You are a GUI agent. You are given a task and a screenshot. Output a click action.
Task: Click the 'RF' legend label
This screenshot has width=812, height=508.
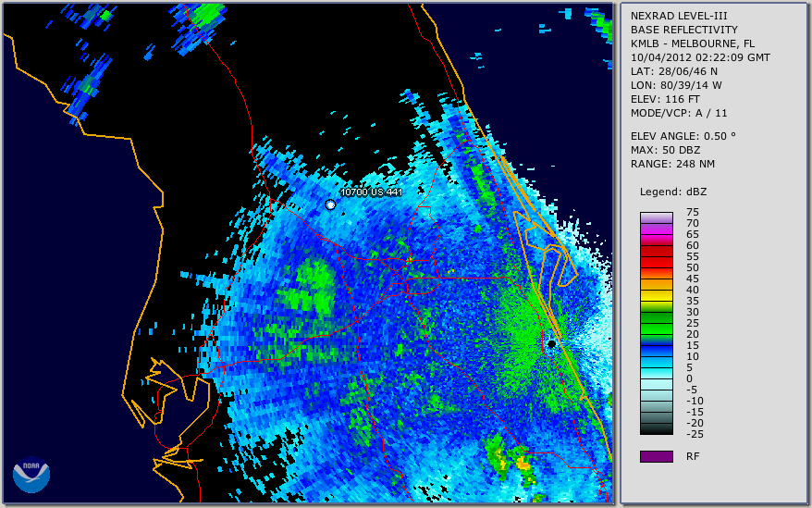[x=693, y=456]
